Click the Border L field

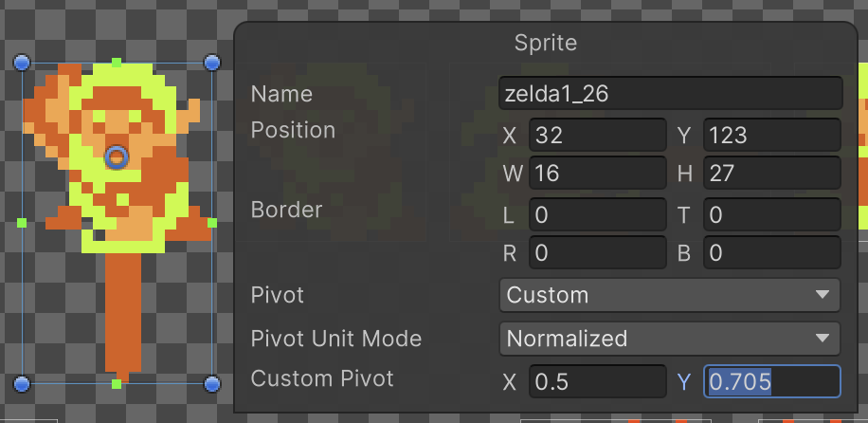(x=597, y=214)
